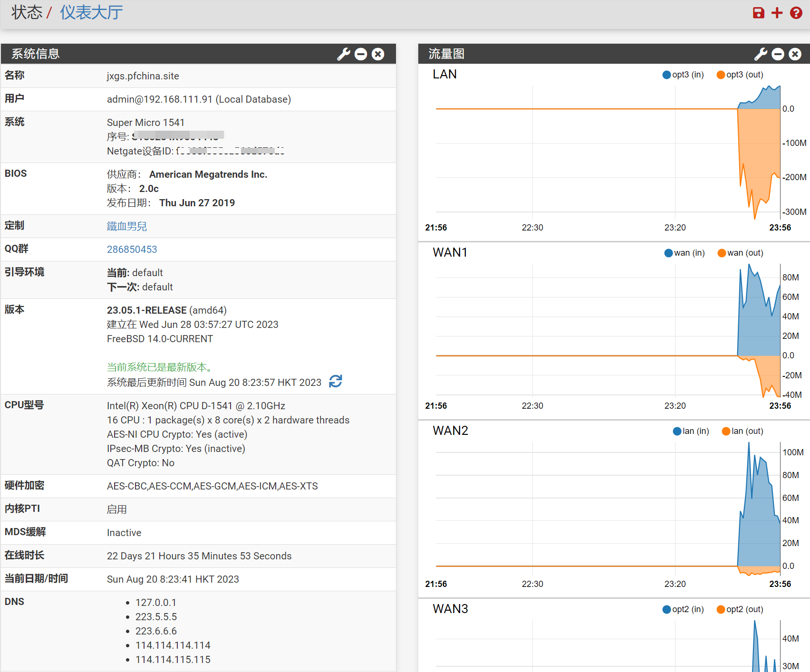The image size is (810, 672).
Task: Open the 鐵血男兒 link
Action: [x=126, y=226]
